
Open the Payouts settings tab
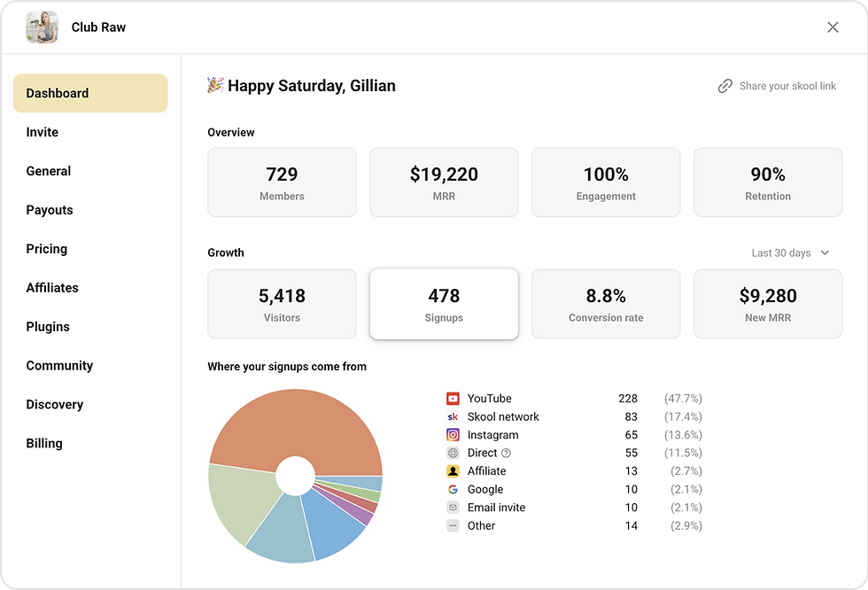[x=50, y=210]
